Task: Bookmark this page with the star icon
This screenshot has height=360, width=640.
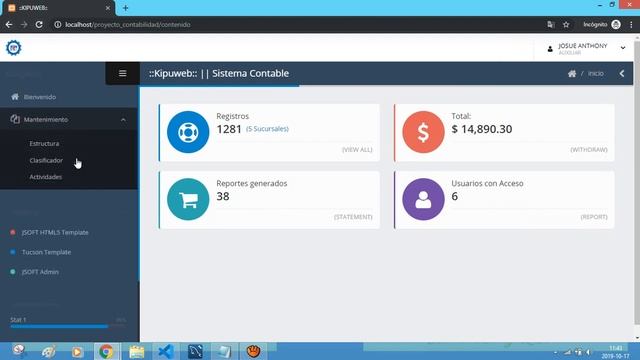Action: pos(566,24)
